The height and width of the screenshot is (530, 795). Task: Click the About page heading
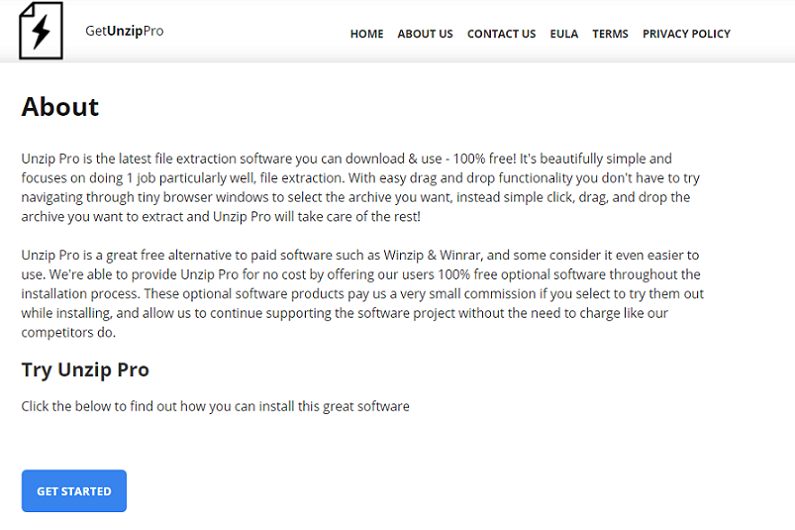(x=60, y=107)
